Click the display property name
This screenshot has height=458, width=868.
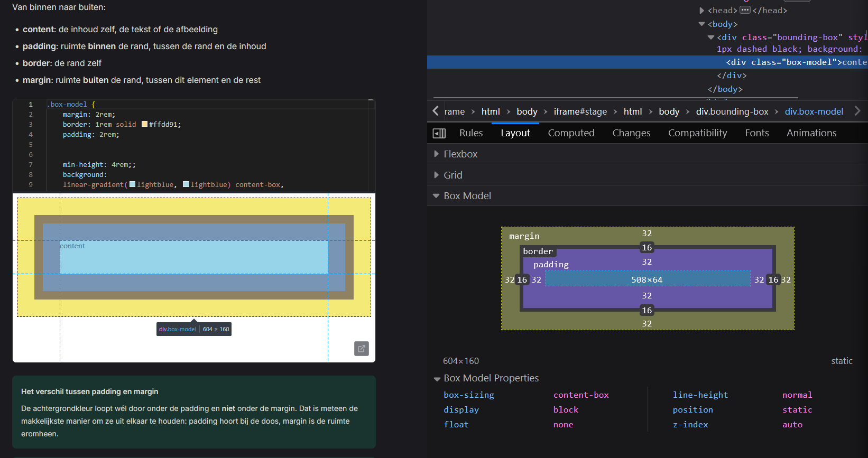coord(461,409)
